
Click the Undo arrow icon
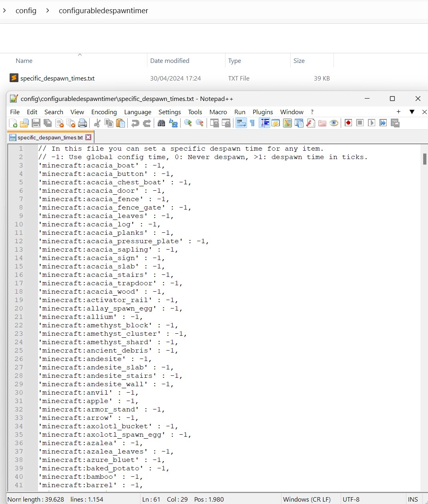[x=135, y=123]
